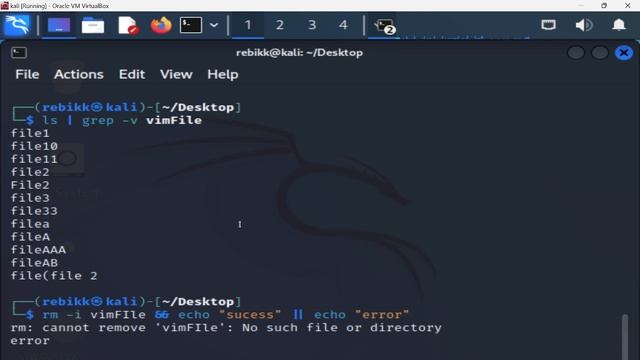Click 'file(file 2' output line

point(54,276)
